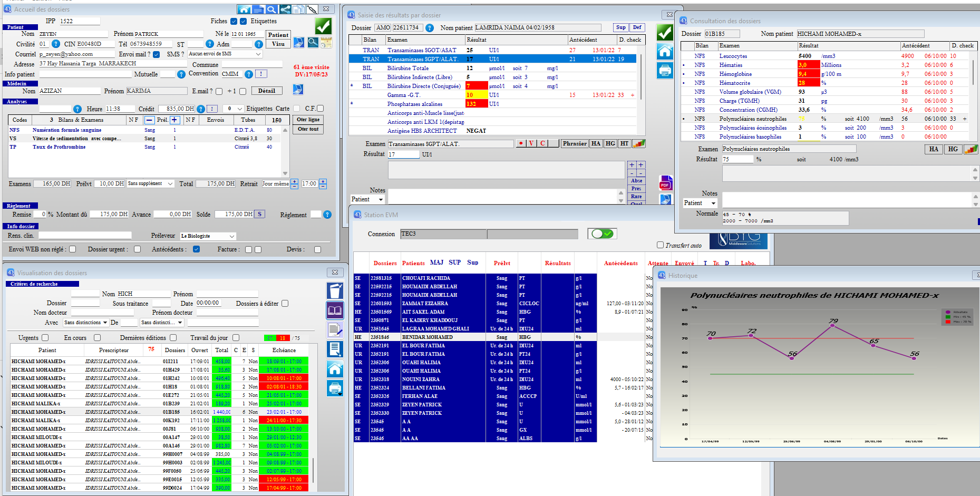Click the Oter ligne button
This screenshot has height=496, width=980.
(x=308, y=120)
